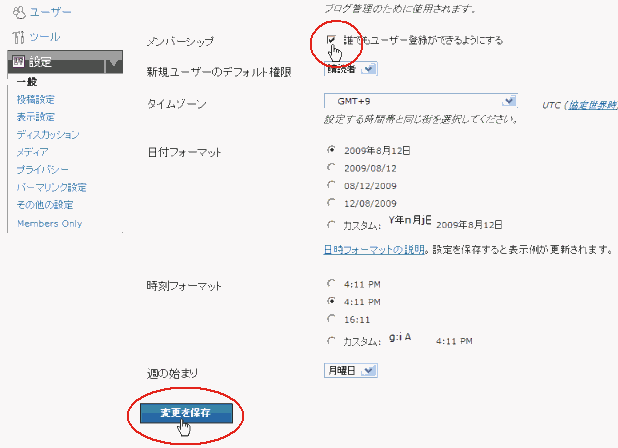
Task: Go to 投稿設定 settings page
Action: click(x=35, y=100)
